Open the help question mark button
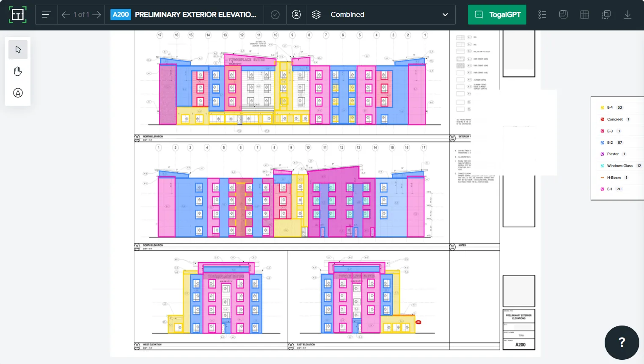The width and height of the screenshot is (644, 364). pos(622,342)
